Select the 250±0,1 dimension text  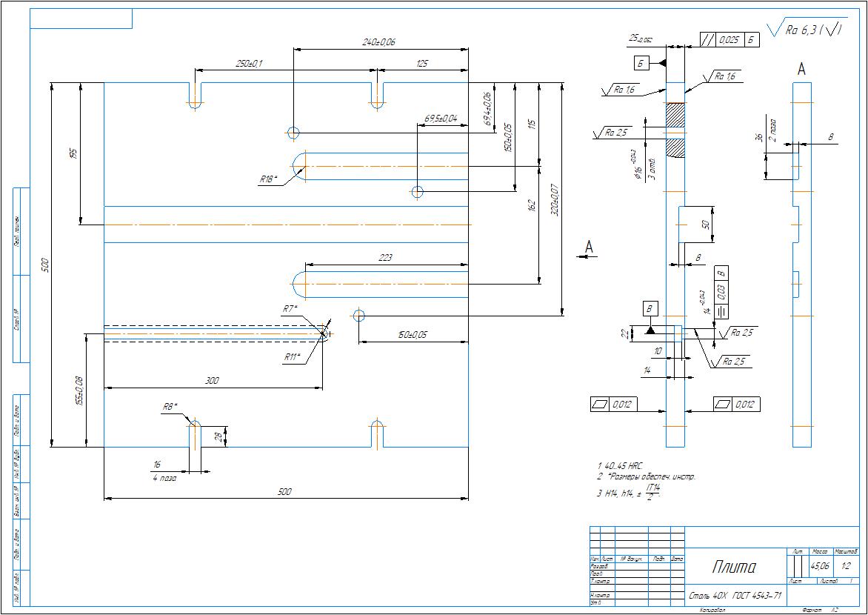pos(249,64)
